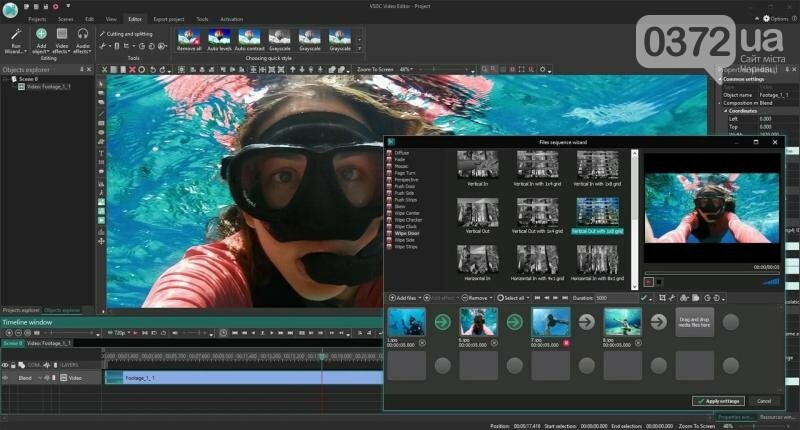Click the wizard transitions list scrollbar
Image resolution: width=800 pixels, height=430 pixels.
click(635, 219)
